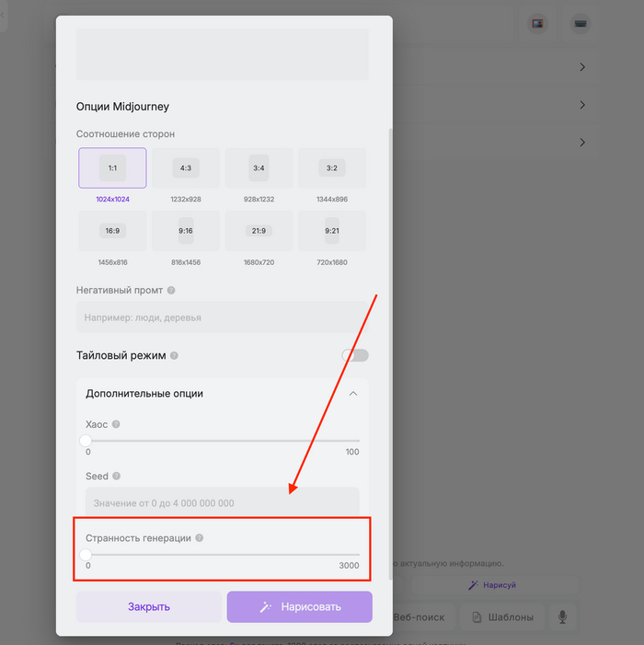Open the Шаблоны templates button
The width and height of the screenshot is (644, 645).
[500, 617]
